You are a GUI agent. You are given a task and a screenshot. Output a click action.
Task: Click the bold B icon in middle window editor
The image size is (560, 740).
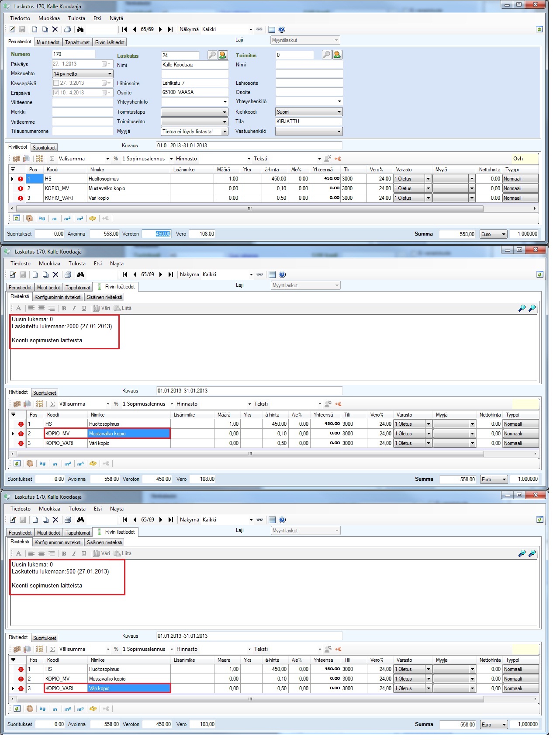tap(64, 308)
